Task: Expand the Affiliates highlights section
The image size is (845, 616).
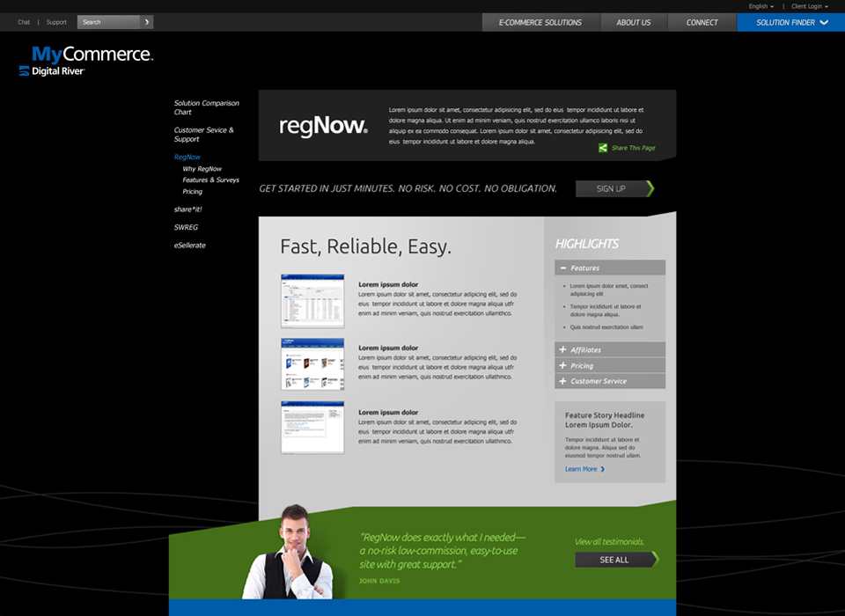Action: [x=610, y=349]
